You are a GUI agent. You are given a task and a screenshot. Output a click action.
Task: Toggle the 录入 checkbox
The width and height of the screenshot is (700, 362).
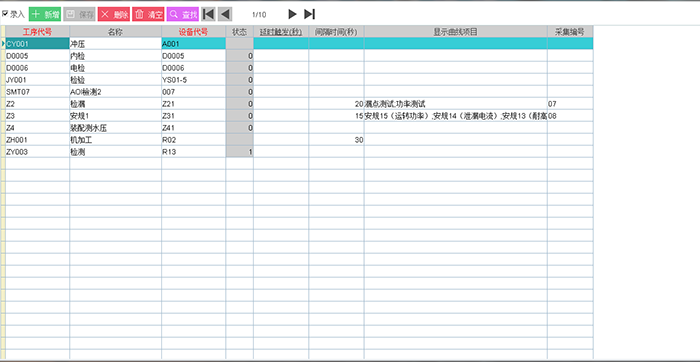(x=5, y=14)
